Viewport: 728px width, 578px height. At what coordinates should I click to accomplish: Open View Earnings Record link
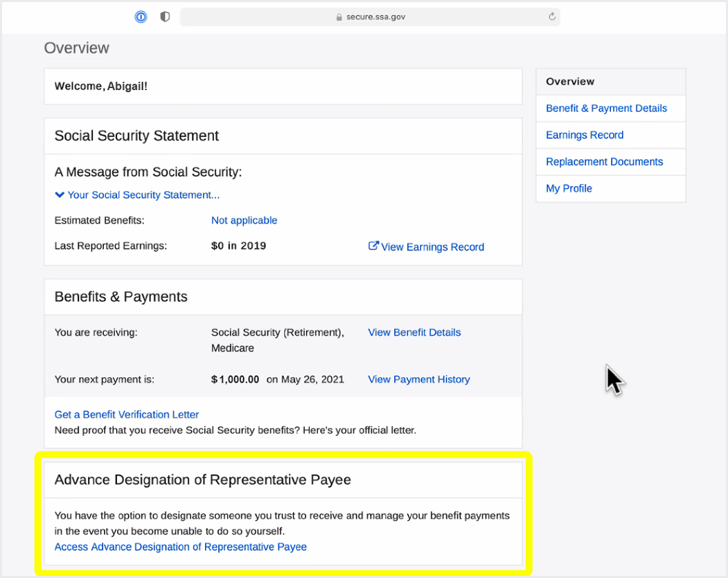pyautogui.click(x=432, y=247)
